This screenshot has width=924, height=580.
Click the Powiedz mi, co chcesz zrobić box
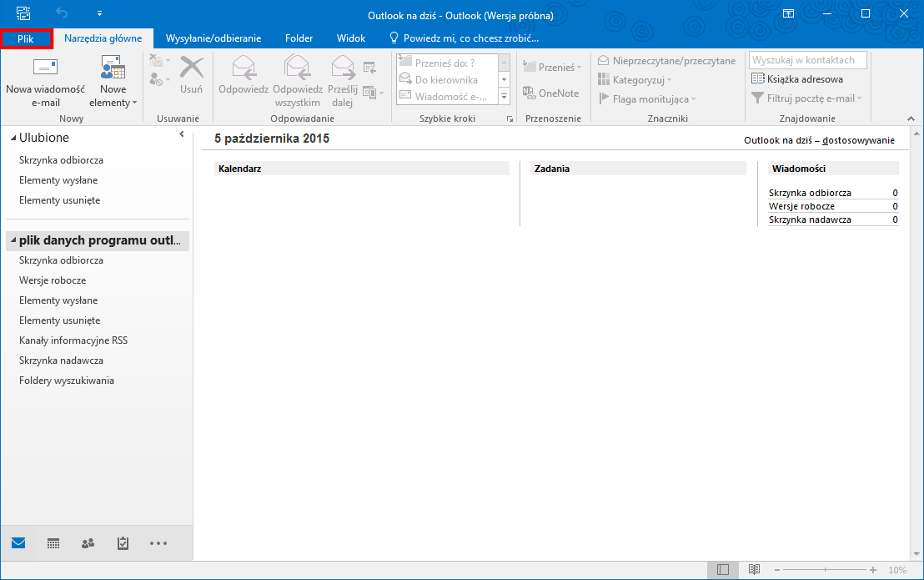pyautogui.click(x=465, y=38)
